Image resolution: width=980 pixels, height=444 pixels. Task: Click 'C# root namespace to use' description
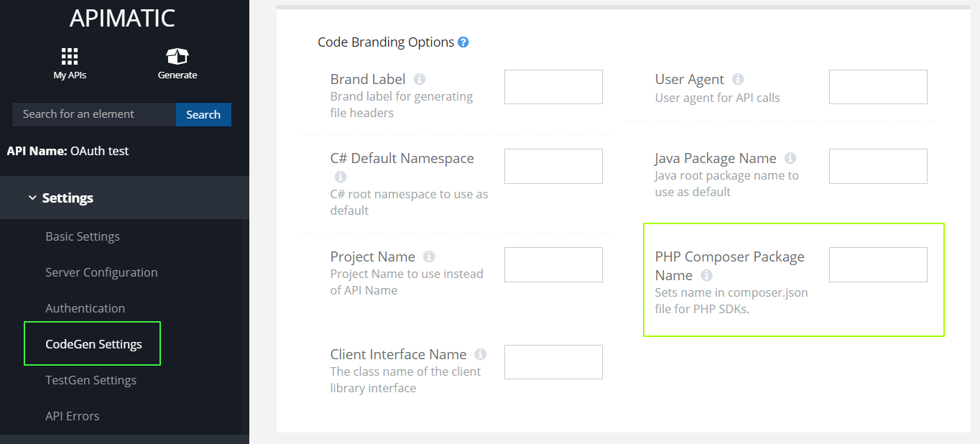[410, 202]
